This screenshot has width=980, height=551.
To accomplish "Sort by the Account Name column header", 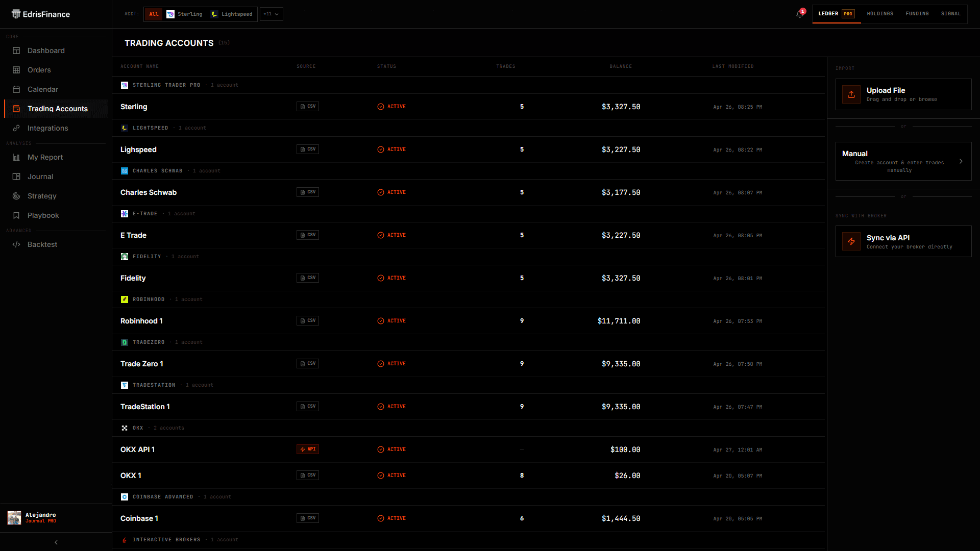I will coord(139,66).
